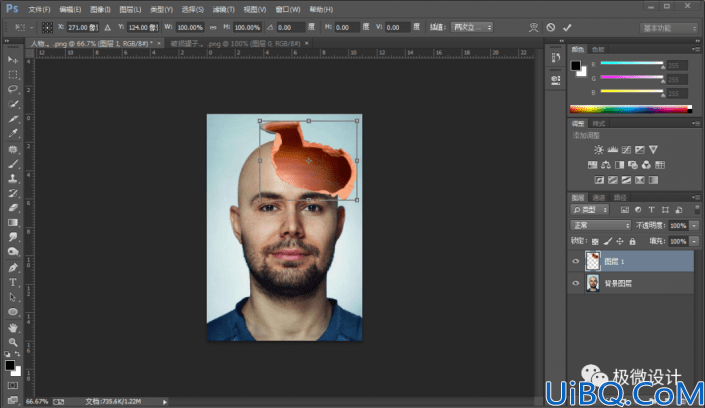Open the 类型 layer filter dropdown

pos(589,210)
